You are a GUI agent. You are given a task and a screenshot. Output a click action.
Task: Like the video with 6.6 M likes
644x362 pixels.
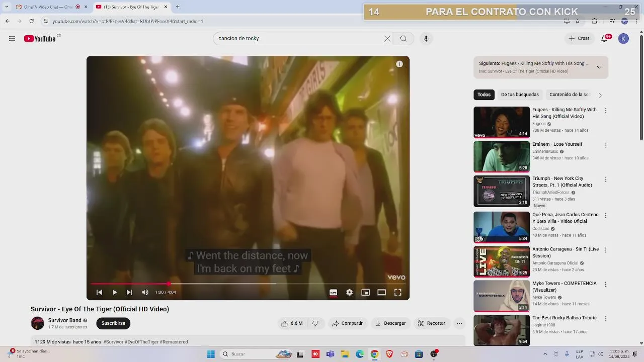tap(292, 323)
